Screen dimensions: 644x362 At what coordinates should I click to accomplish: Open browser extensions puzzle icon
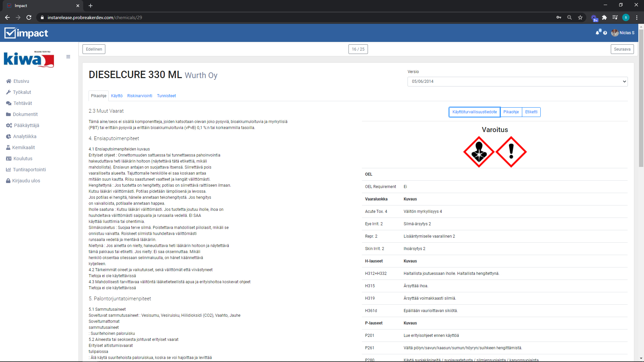click(x=604, y=17)
